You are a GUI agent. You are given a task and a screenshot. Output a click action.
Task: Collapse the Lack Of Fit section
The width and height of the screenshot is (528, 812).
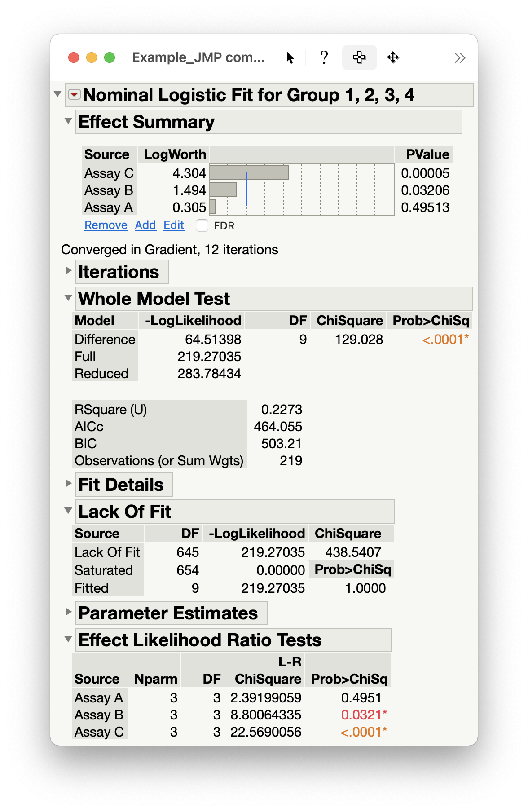pyautogui.click(x=68, y=511)
